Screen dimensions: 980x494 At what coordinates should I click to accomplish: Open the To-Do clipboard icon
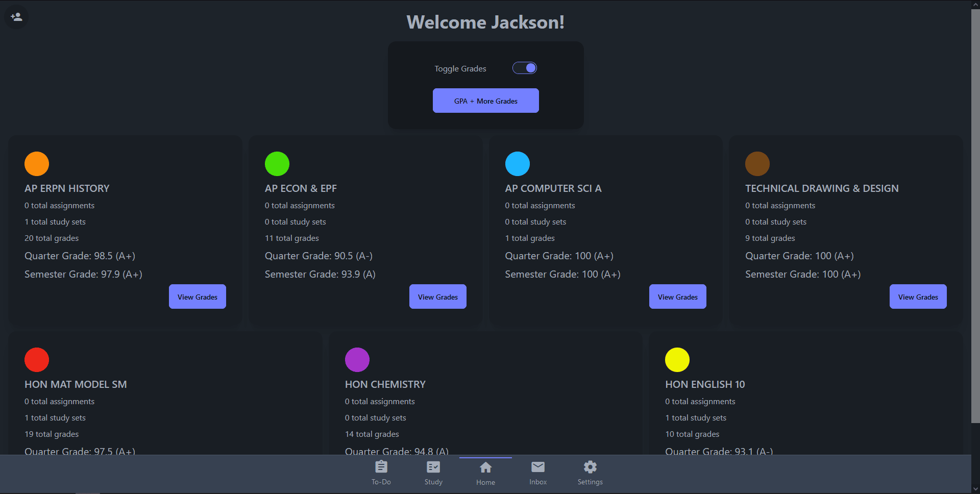tap(381, 467)
